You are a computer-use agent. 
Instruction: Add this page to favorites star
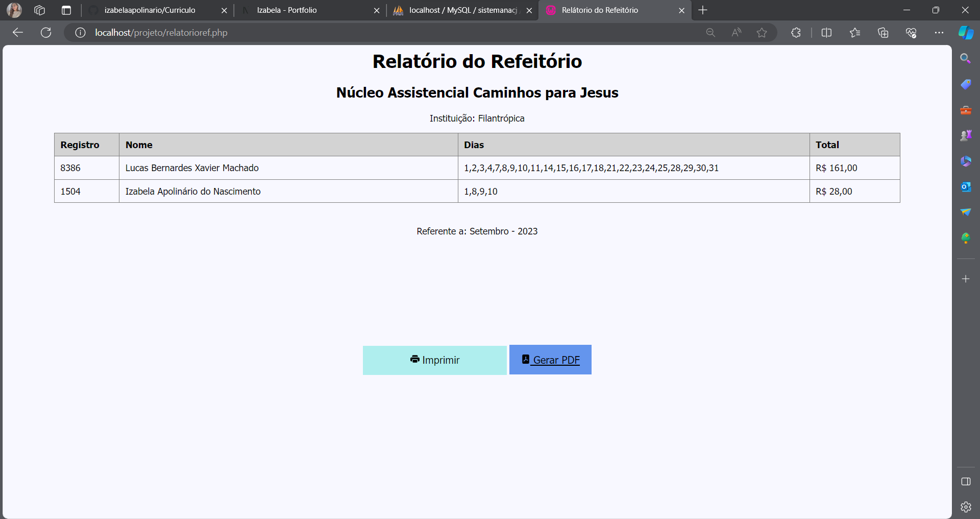coord(762,33)
